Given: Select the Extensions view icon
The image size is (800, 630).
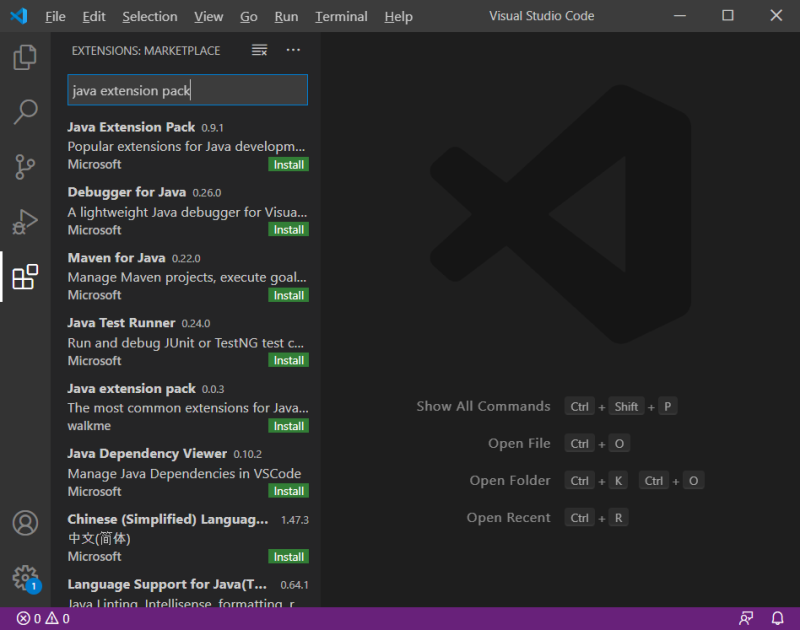Looking at the screenshot, I should pos(25,277).
